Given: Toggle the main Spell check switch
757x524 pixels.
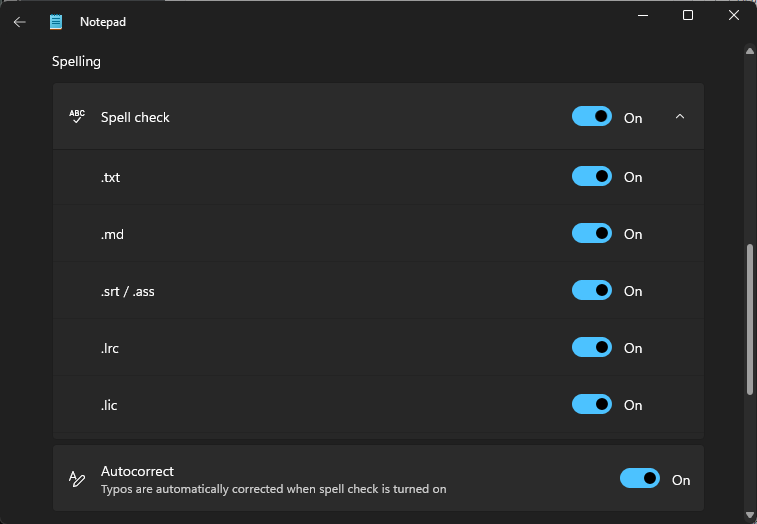Looking at the screenshot, I should click(x=592, y=117).
